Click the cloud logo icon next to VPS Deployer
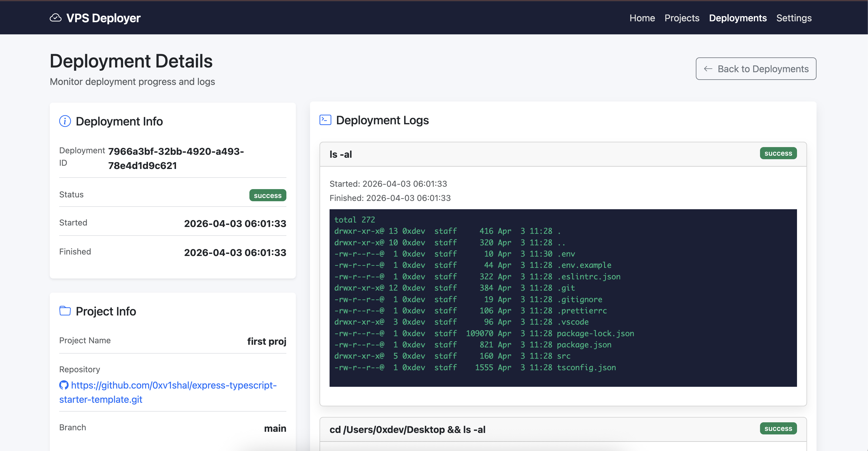The height and width of the screenshot is (451, 868). coord(56,18)
